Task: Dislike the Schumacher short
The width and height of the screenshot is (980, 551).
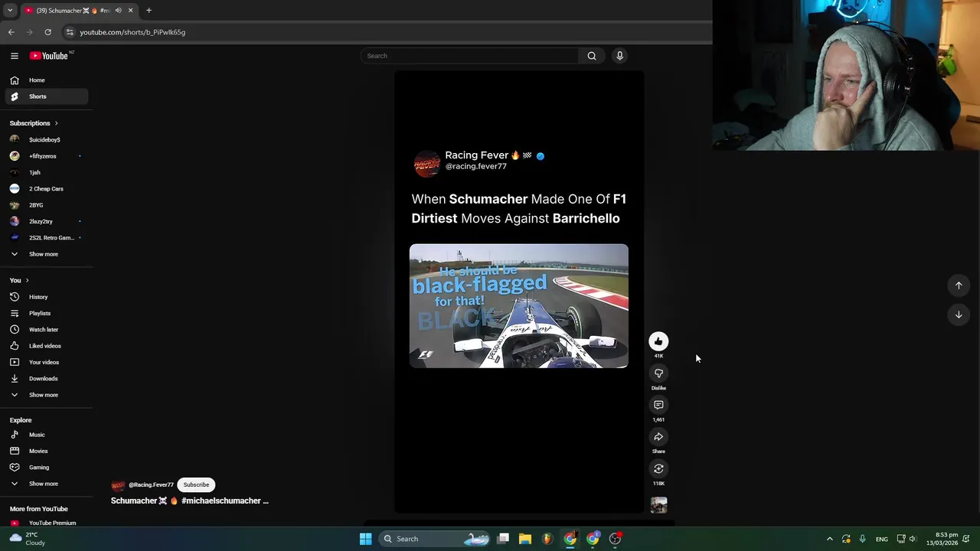Action: point(658,373)
